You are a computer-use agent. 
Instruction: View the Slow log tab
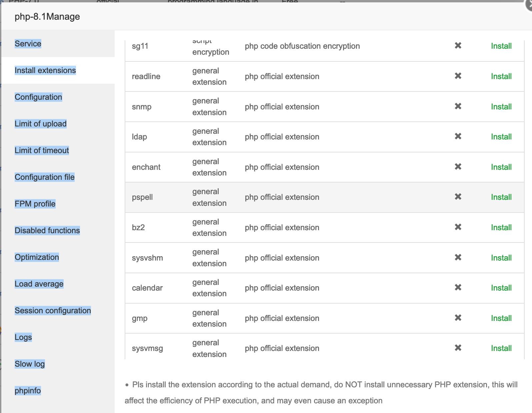pos(30,364)
